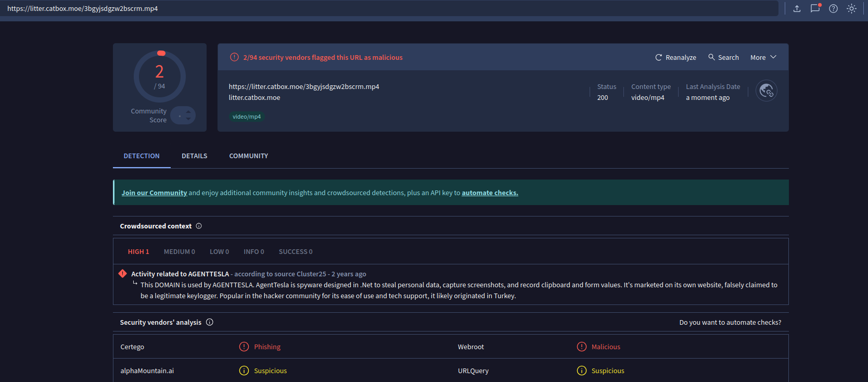The image size is (868, 382).
Task: Open the Join our Community link
Action: point(154,193)
